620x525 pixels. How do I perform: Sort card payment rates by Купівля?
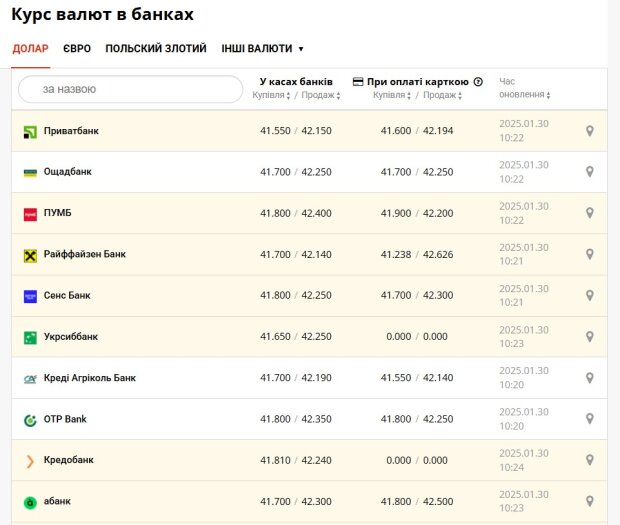392,95
